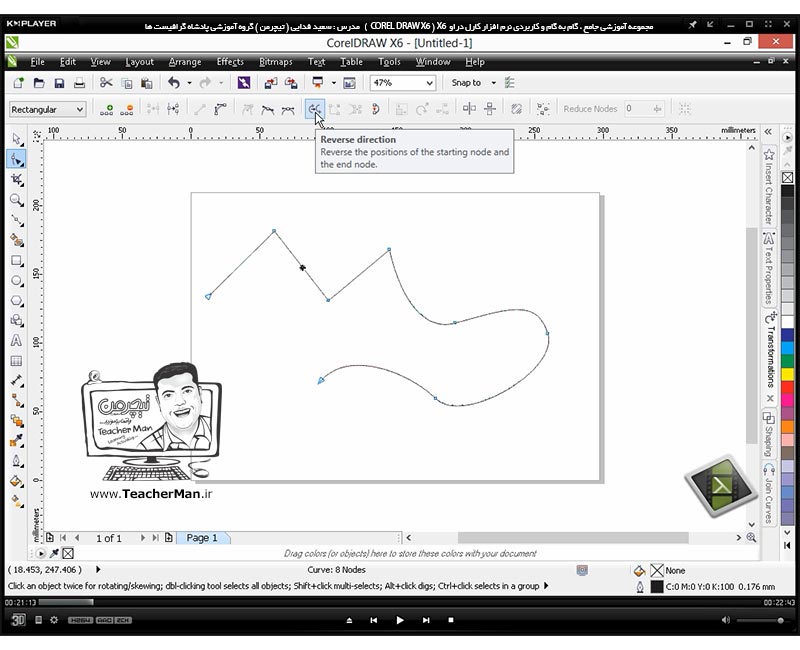Click the Play button in KMPlayer

[400, 620]
